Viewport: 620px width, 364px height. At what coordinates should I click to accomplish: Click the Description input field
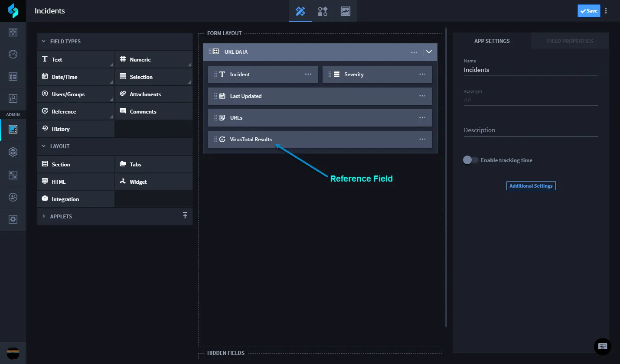(x=531, y=130)
